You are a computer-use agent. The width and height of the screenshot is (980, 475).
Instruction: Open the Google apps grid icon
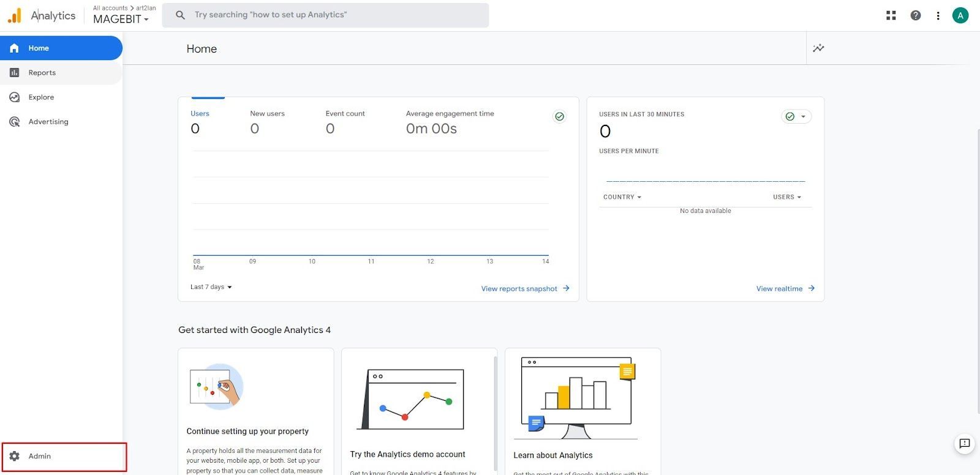click(x=891, y=15)
